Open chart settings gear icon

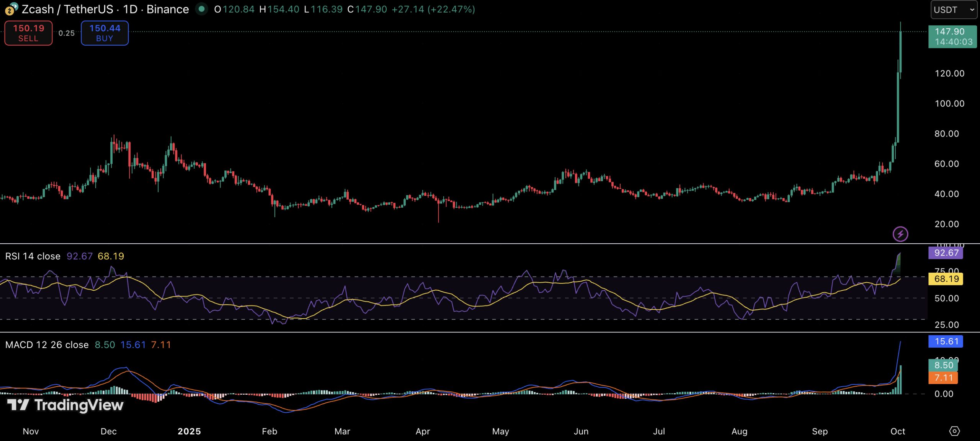(954, 431)
